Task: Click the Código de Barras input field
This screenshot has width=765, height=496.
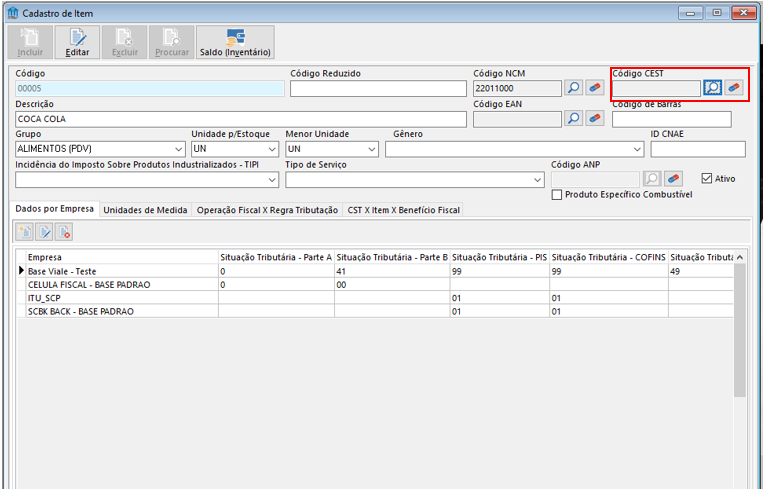Action: coord(672,119)
